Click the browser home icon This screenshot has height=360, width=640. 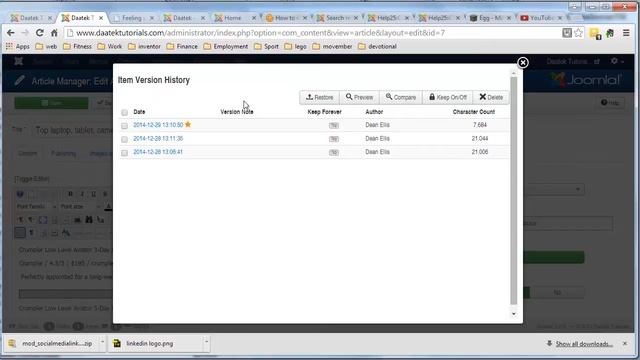[x=54, y=33]
